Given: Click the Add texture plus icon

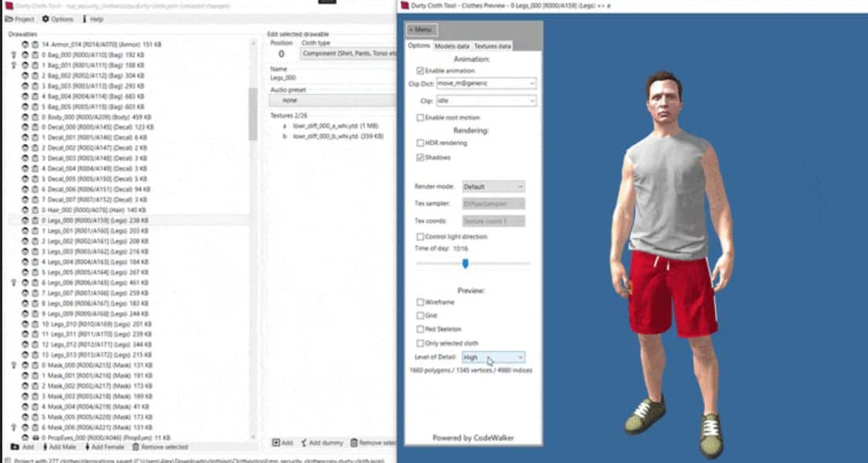Looking at the screenshot, I should [x=276, y=443].
